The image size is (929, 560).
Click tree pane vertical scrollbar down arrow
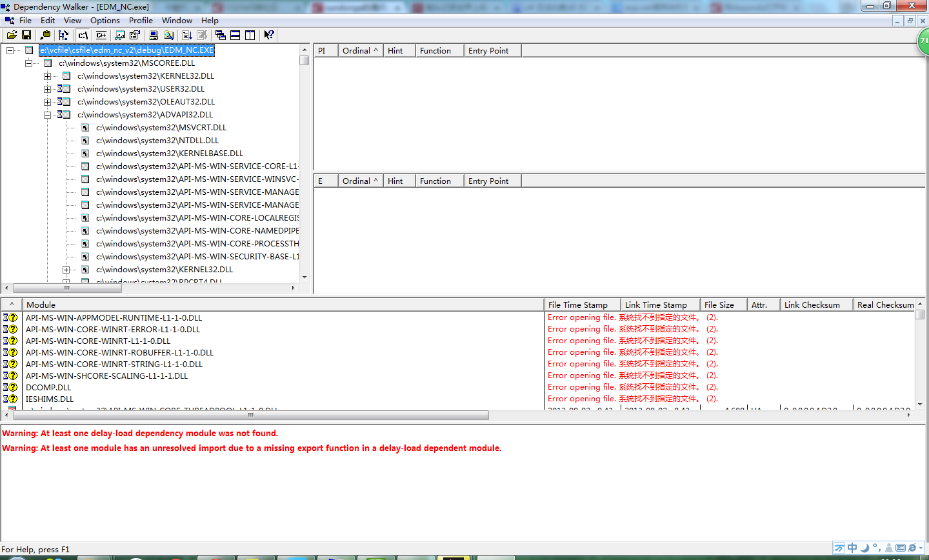pyautogui.click(x=305, y=277)
